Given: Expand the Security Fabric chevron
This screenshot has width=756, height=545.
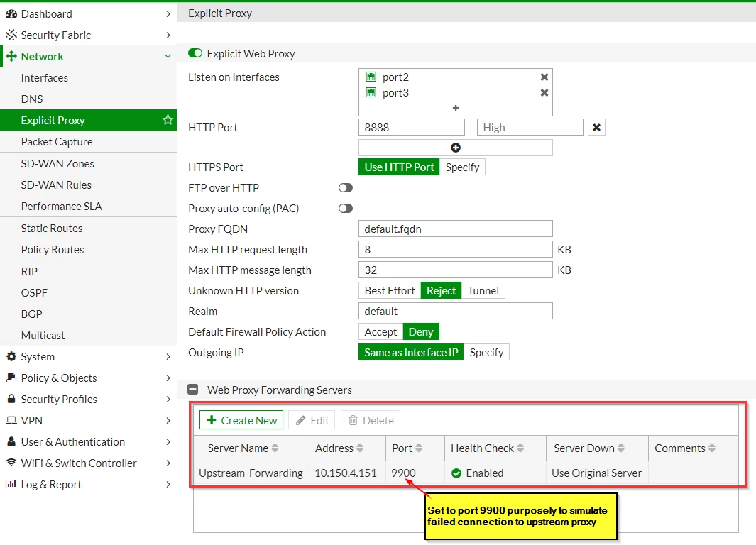Looking at the screenshot, I should 168,35.
